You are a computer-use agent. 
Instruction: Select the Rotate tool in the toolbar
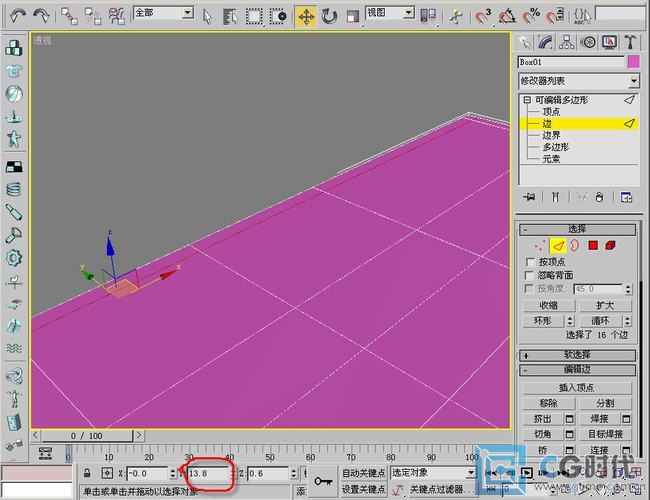(x=329, y=16)
